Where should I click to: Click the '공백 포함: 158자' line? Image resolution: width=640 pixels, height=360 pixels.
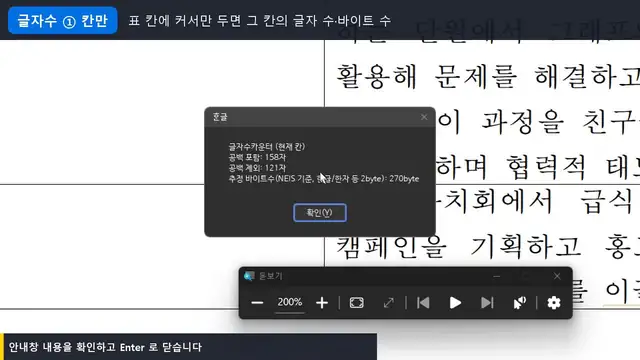click(x=257, y=157)
